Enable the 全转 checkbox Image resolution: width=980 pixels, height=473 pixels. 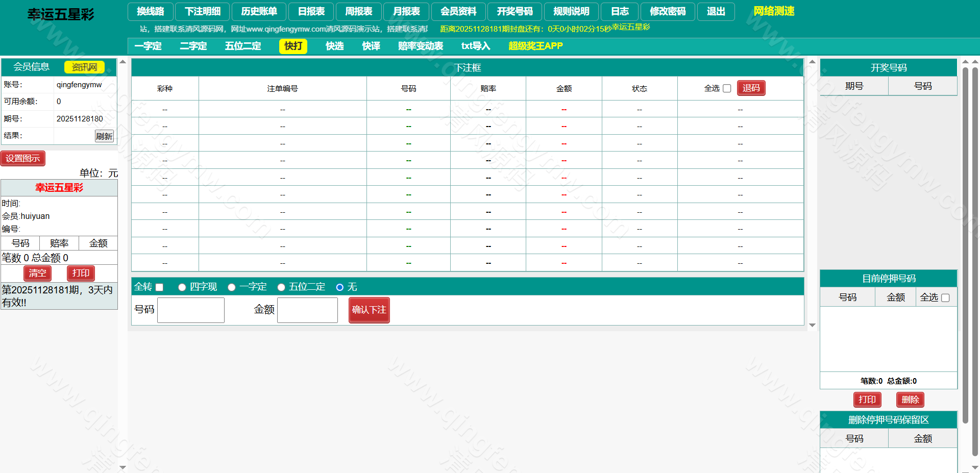[x=160, y=287]
